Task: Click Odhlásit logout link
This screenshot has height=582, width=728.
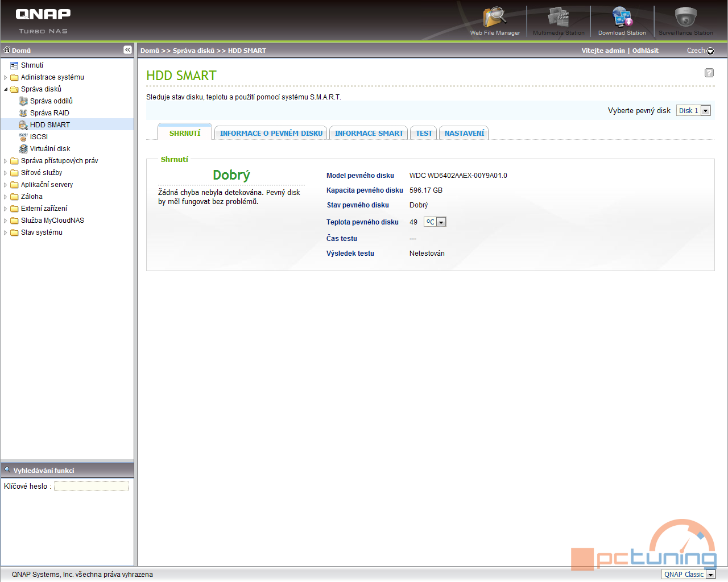Action: (x=646, y=51)
